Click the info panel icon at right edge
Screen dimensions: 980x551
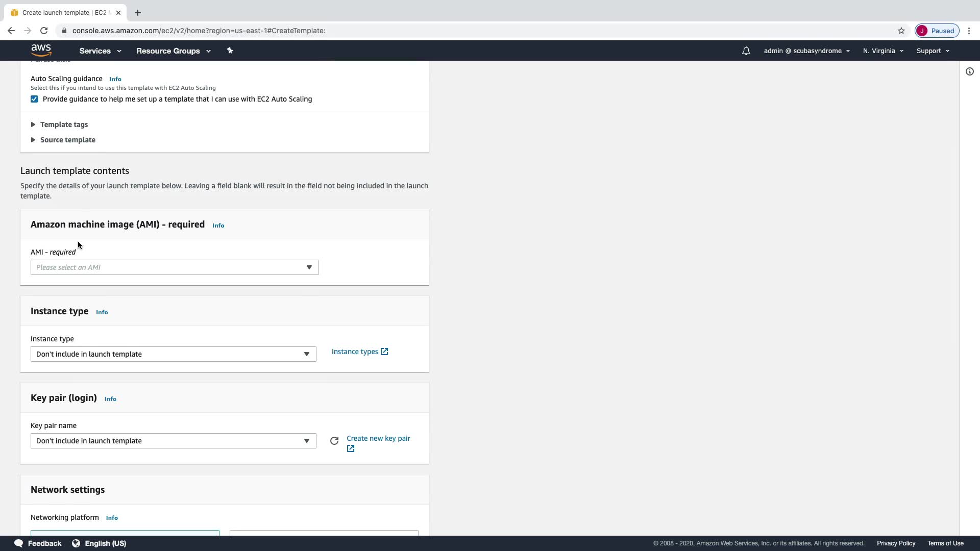[969, 71]
